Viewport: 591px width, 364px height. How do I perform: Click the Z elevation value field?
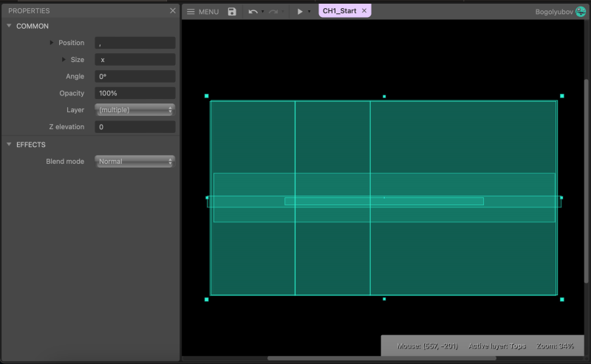pyautogui.click(x=135, y=127)
